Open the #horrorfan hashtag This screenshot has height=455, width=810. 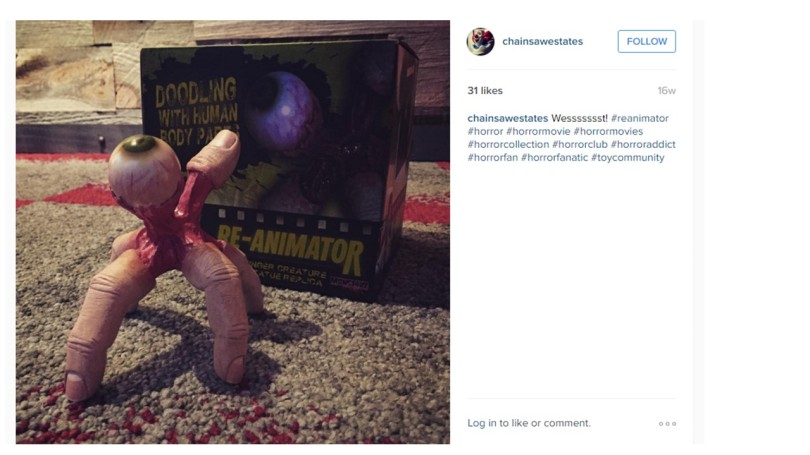click(492, 158)
